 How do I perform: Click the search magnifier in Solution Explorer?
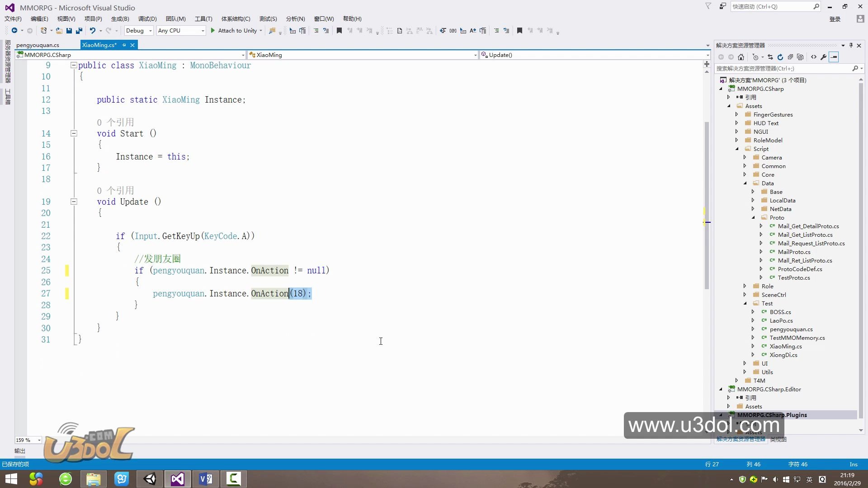855,68
